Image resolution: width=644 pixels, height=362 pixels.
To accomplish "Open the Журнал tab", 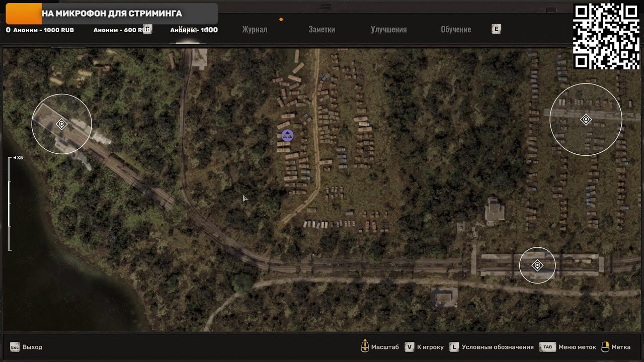I will click(x=255, y=30).
